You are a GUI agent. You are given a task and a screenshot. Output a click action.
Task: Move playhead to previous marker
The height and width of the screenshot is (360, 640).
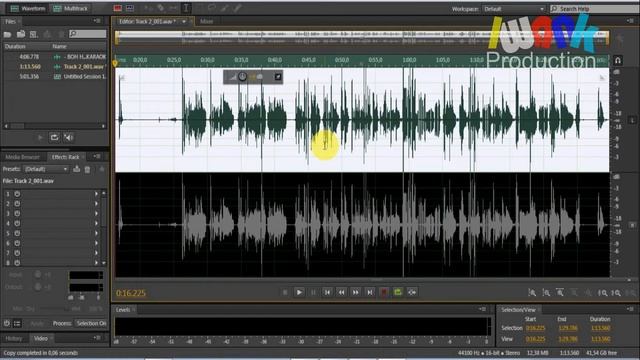click(x=327, y=292)
